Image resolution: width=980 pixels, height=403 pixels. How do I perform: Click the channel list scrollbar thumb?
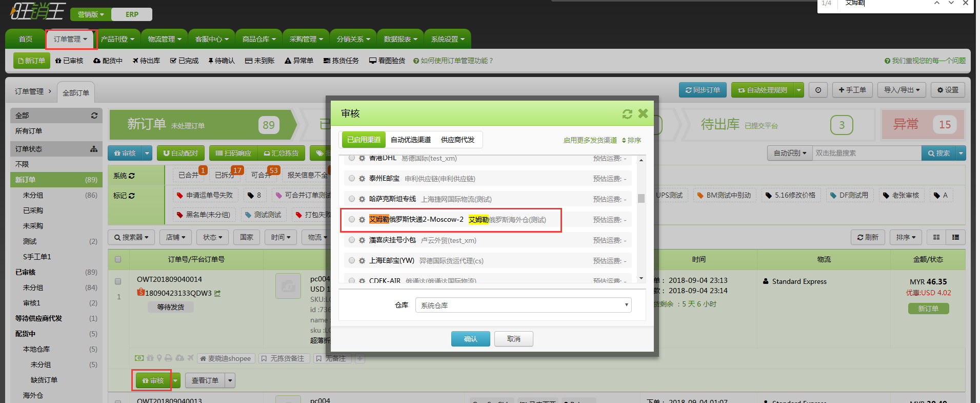pyautogui.click(x=641, y=198)
